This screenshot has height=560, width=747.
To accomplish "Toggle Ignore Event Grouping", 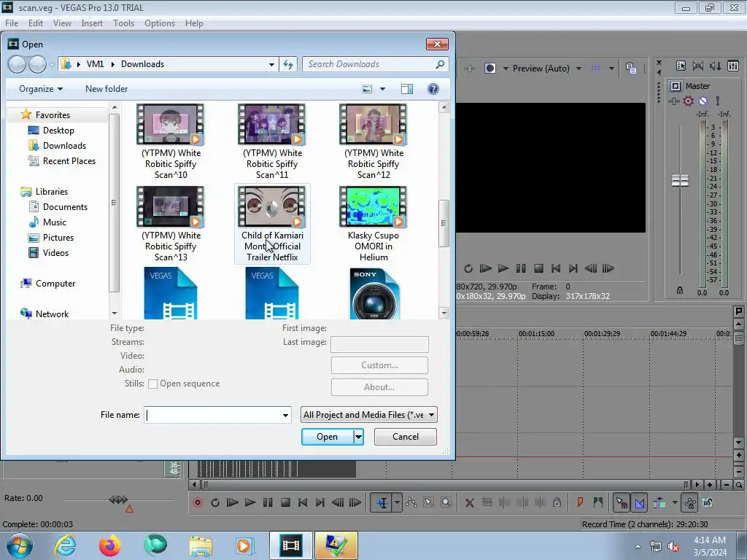I will pyautogui.click(x=708, y=502).
